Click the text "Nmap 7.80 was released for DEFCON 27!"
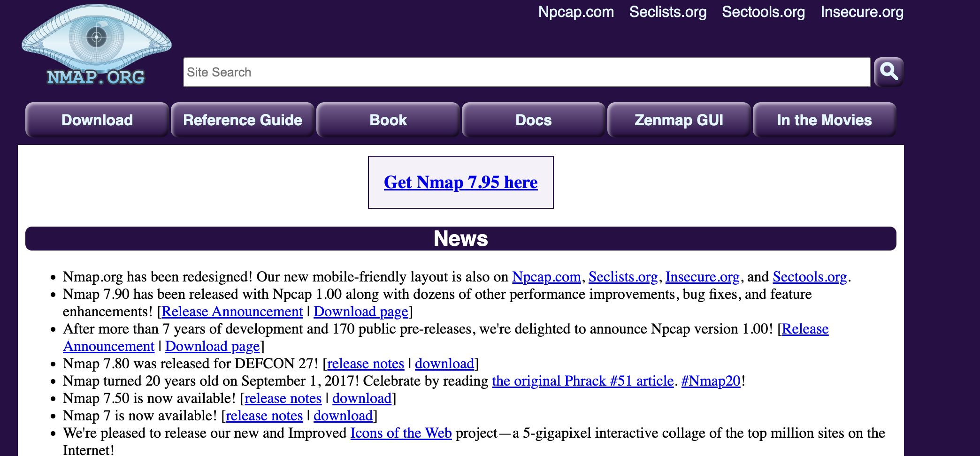Screen dimensions: 980x456 [191, 364]
